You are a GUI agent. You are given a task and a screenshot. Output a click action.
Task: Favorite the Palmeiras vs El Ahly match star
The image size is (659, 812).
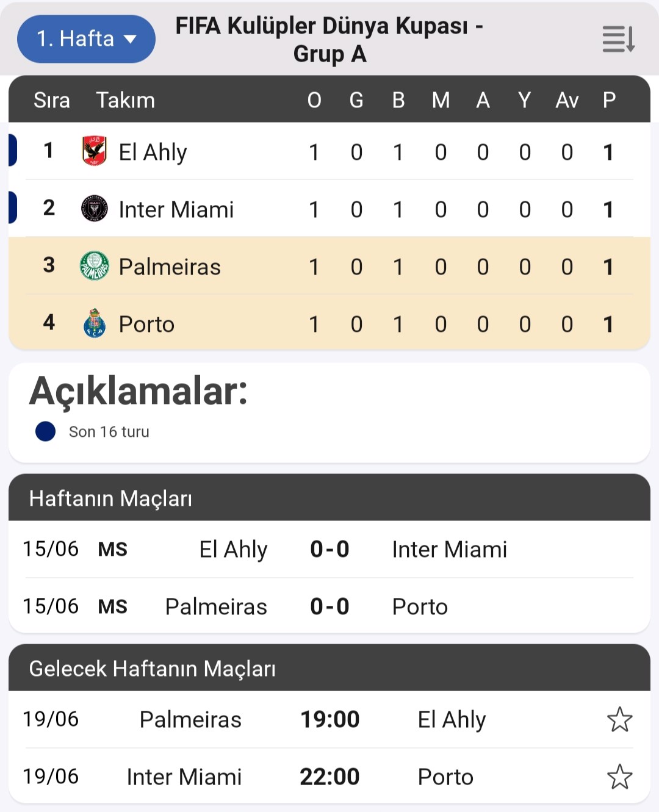(x=620, y=719)
